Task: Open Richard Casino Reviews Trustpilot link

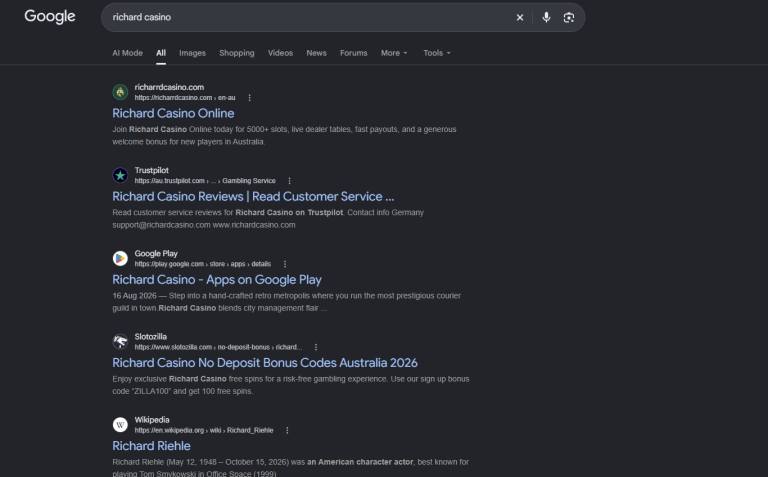Action: pyautogui.click(x=253, y=196)
